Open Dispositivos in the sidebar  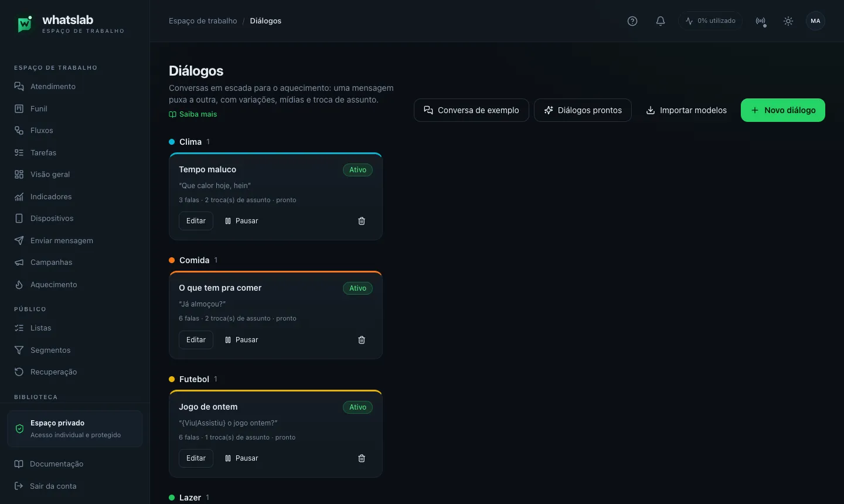pyautogui.click(x=75, y=219)
